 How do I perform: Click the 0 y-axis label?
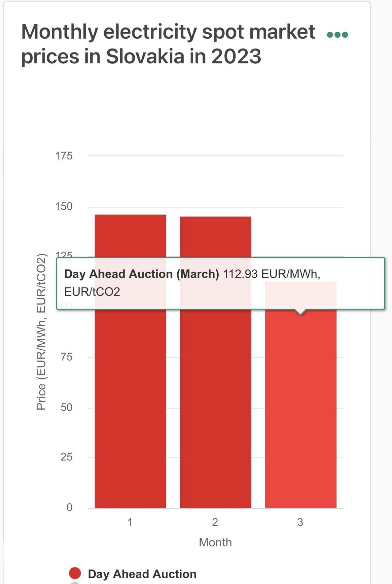(69, 507)
